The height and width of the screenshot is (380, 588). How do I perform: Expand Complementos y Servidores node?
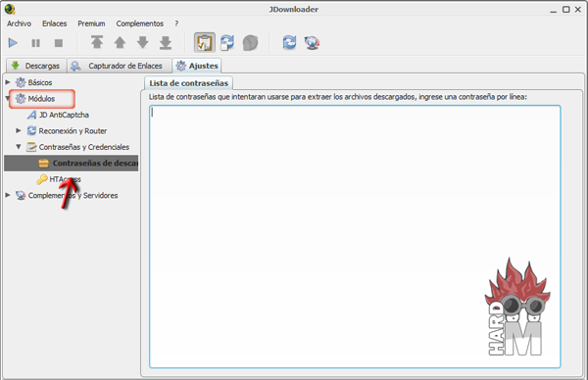(8, 195)
